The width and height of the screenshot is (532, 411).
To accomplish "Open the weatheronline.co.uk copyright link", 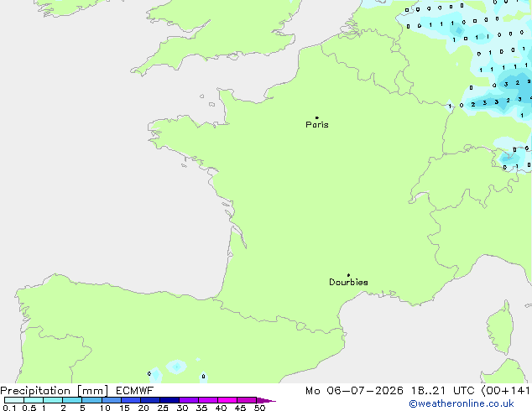I will pyautogui.click(x=462, y=403).
